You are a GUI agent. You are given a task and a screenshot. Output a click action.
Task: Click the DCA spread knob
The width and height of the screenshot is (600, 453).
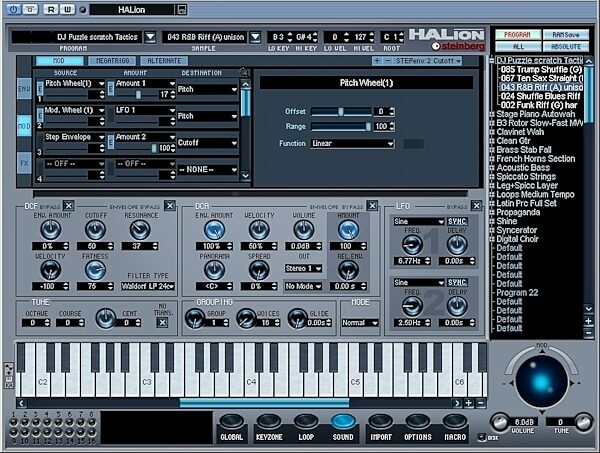[x=259, y=270]
